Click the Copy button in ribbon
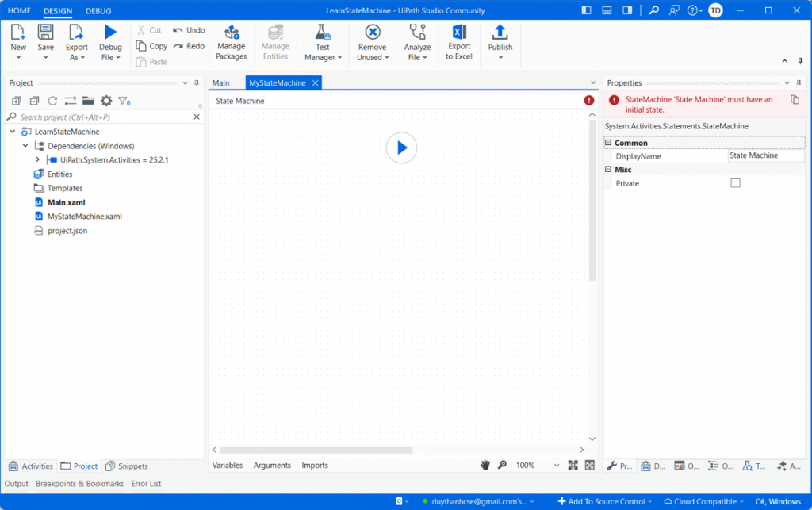 tap(151, 46)
